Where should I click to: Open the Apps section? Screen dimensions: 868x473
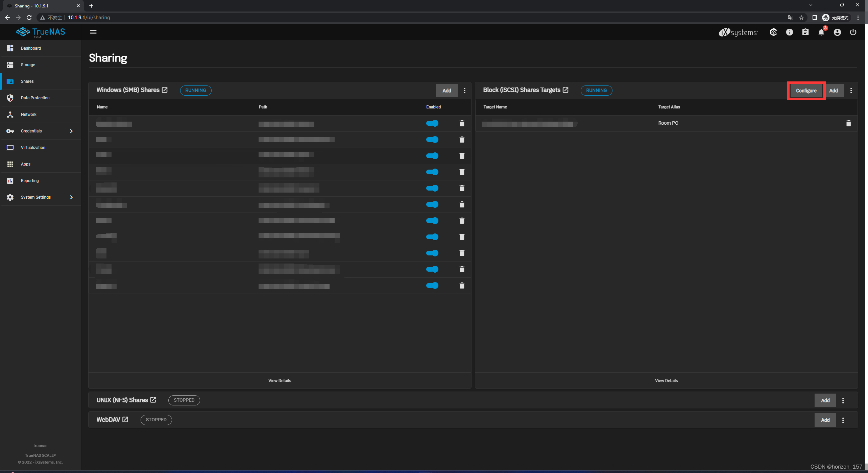(x=25, y=164)
